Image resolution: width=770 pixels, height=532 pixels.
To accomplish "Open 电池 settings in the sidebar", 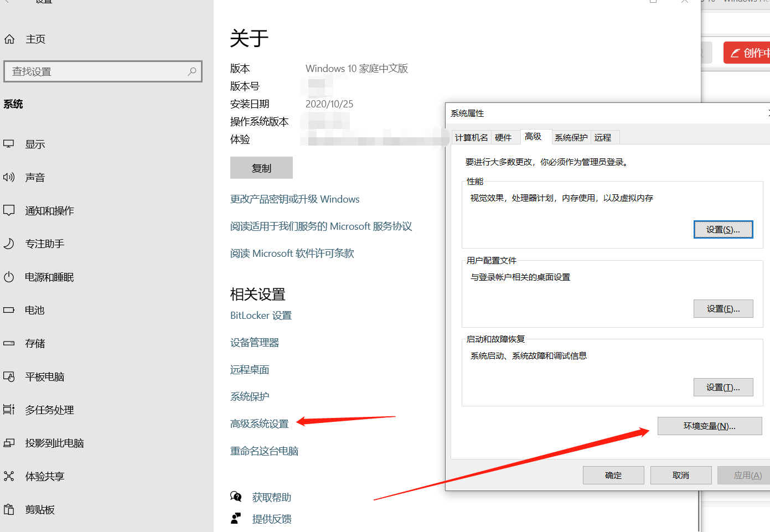I will [x=34, y=310].
